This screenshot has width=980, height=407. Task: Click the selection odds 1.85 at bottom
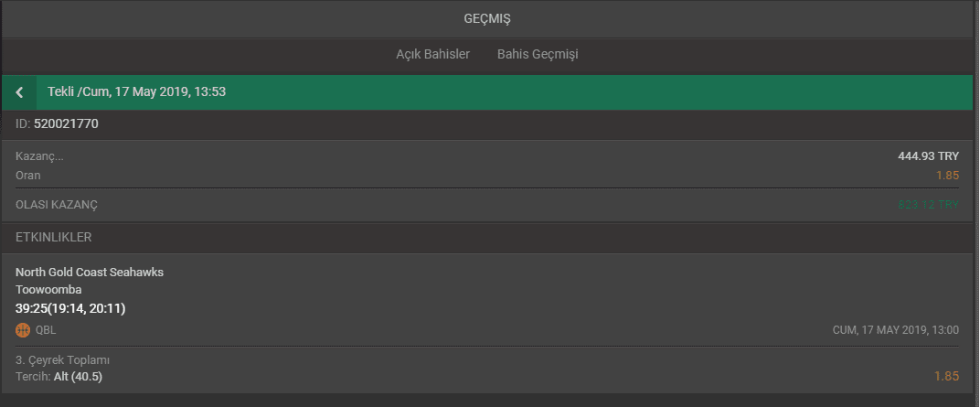pos(946,377)
